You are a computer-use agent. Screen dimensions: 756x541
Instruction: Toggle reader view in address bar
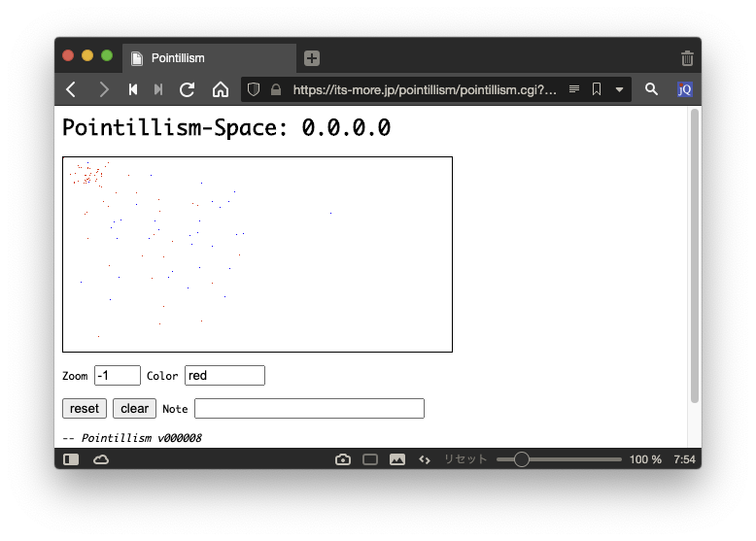[574, 89]
